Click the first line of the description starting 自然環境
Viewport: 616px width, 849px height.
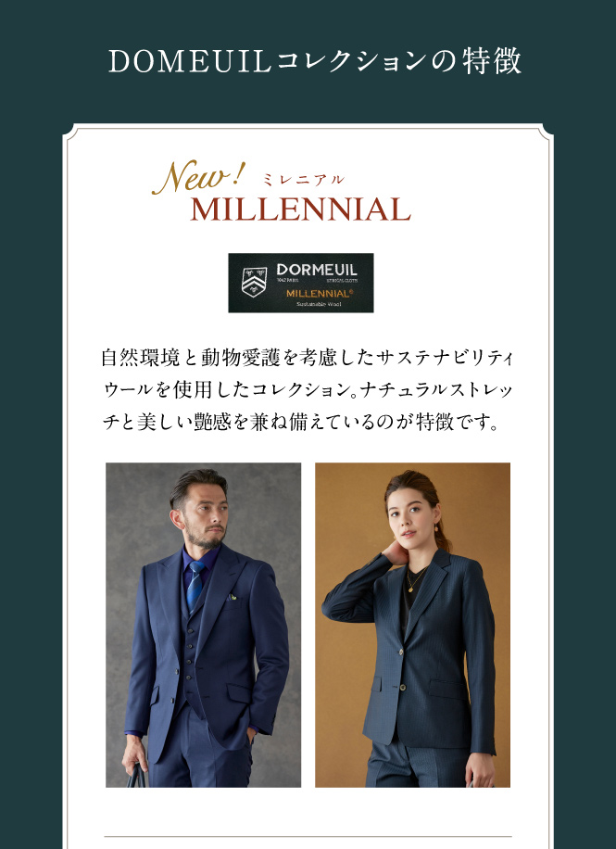[307, 358]
